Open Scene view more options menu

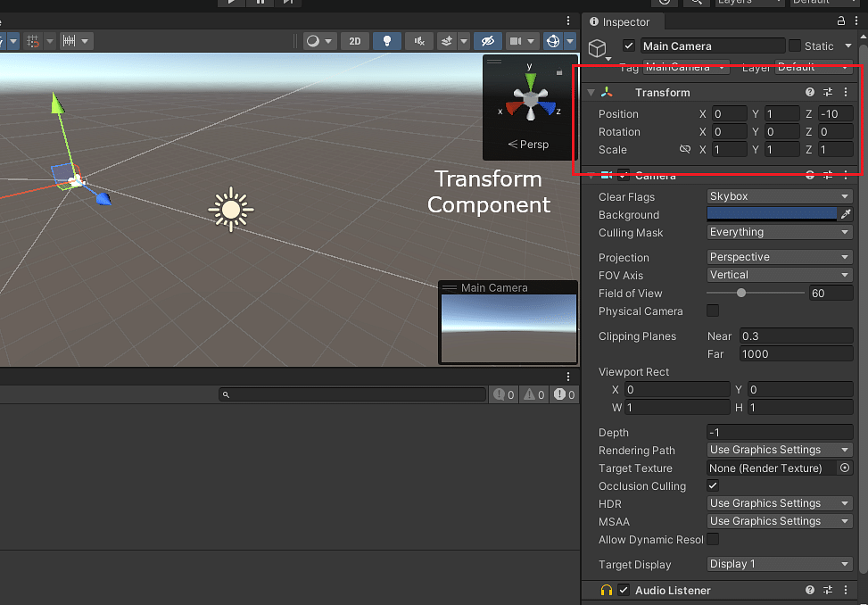(568, 21)
